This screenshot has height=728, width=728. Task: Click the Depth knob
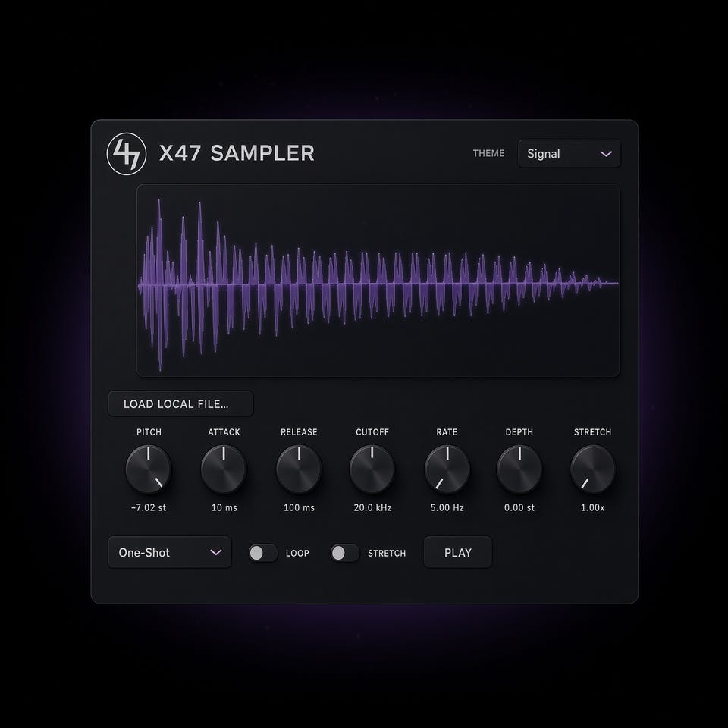pos(519,469)
